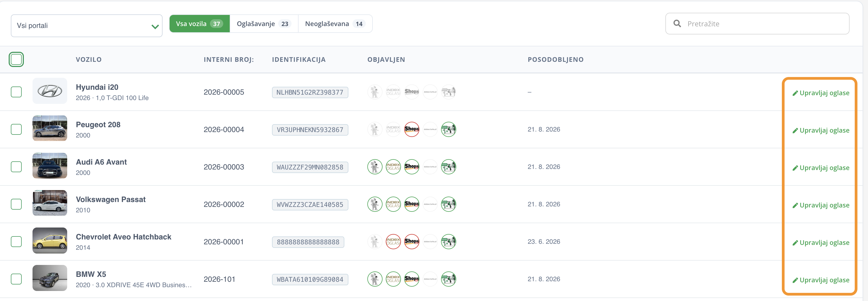Screen dimensions: 868x301
Task: Click VIN 'VR3UPHNEKN5932867'
Action: pyautogui.click(x=310, y=130)
